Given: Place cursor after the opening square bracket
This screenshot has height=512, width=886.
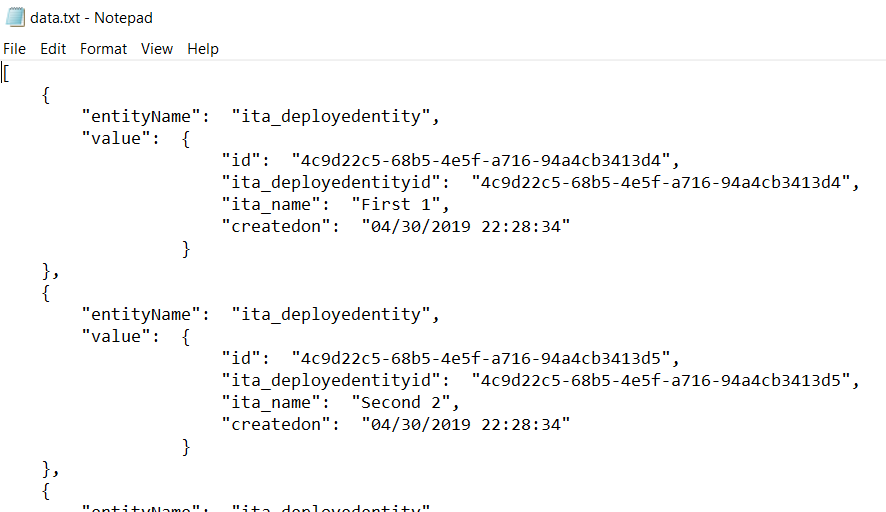Looking at the screenshot, I should [9, 73].
